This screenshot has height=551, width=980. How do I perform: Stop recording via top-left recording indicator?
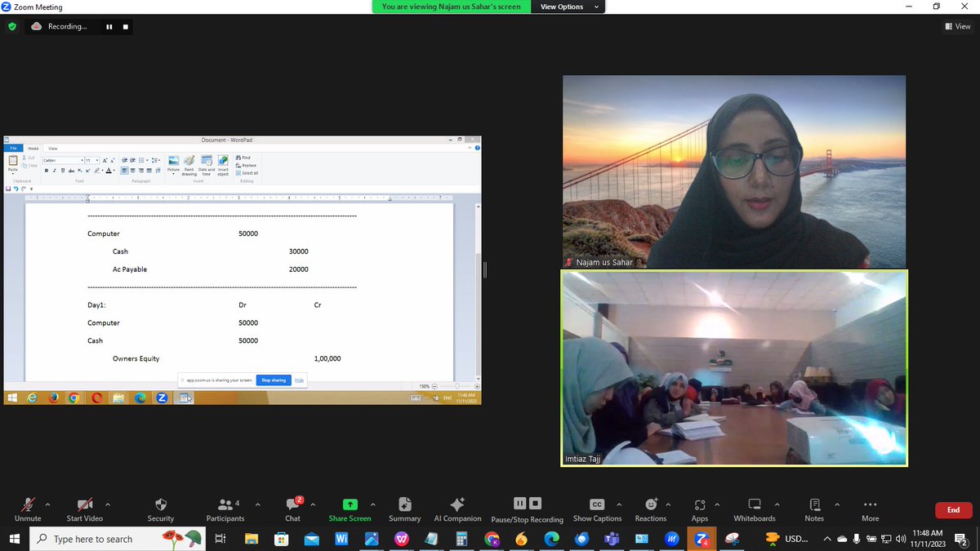125,26
